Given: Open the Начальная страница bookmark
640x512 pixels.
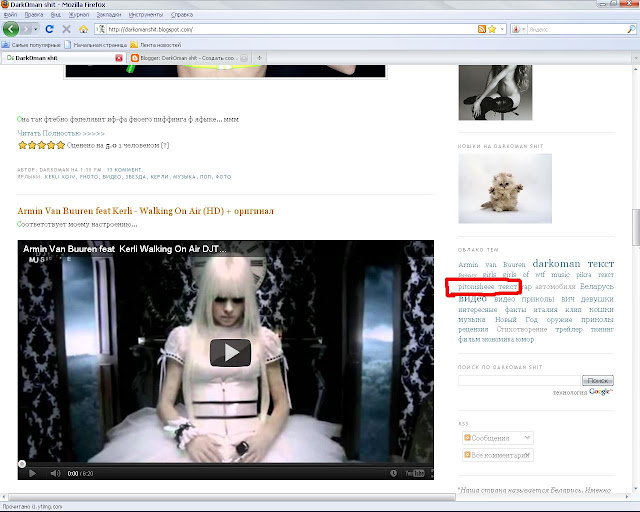Looking at the screenshot, I should 96,45.
